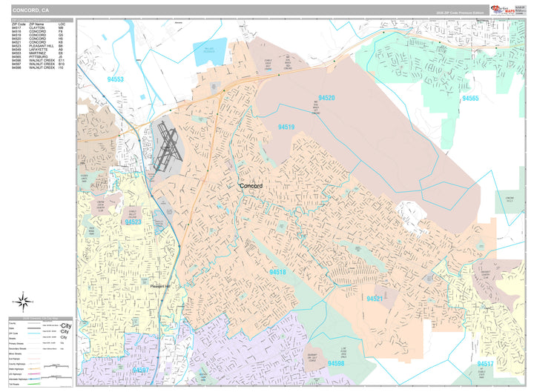Select the 94518 ZIP label on the map
This screenshot has width=534, height=392.
click(277, 272)
